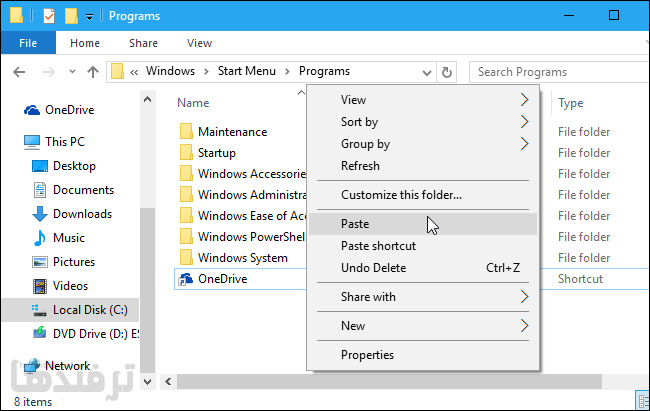Open Properties from the context menu
This screenshot has width=650, height=411.
423,355
